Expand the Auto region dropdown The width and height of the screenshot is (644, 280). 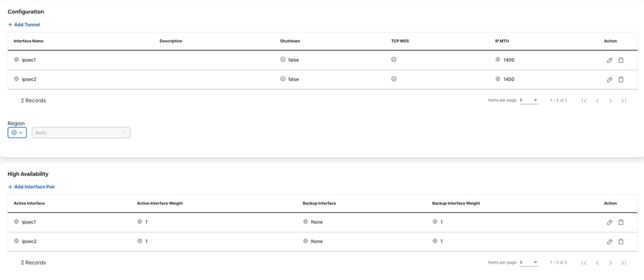coord(81,133)
